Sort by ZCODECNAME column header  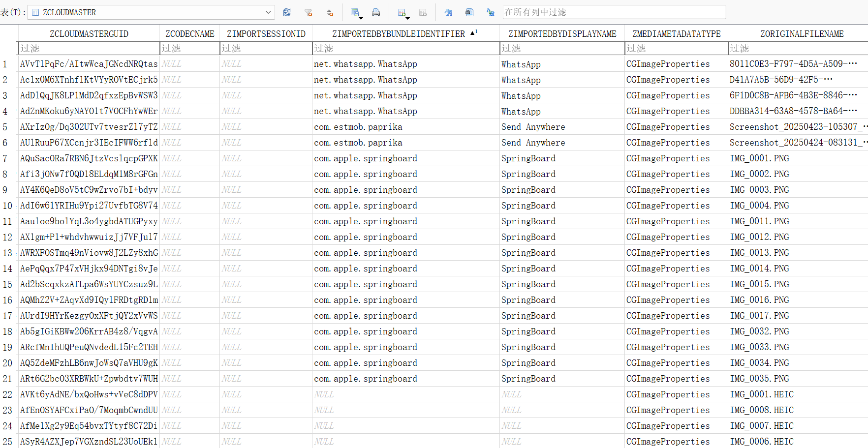[x=190, y=33]
